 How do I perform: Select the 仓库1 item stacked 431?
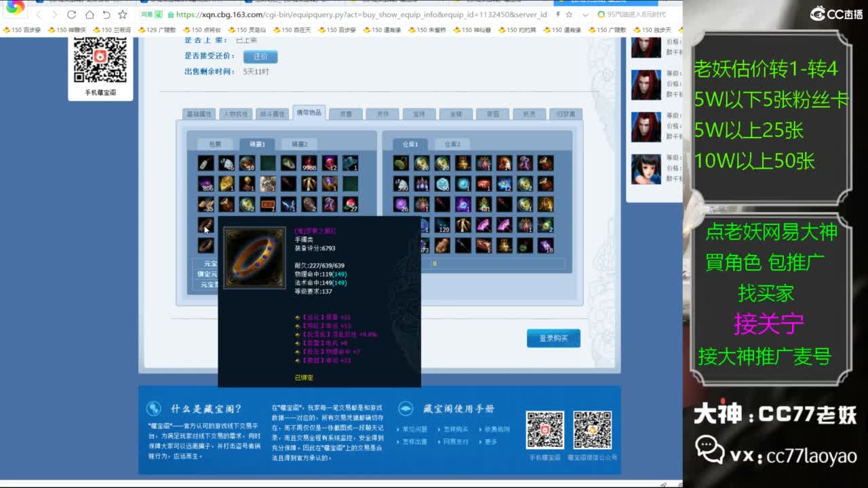click(484, 204)
